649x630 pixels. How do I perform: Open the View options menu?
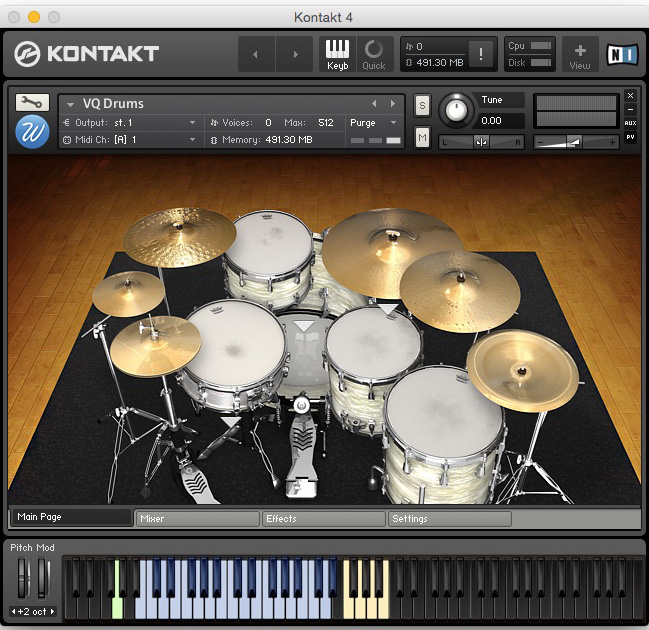[x=580, y=54]
